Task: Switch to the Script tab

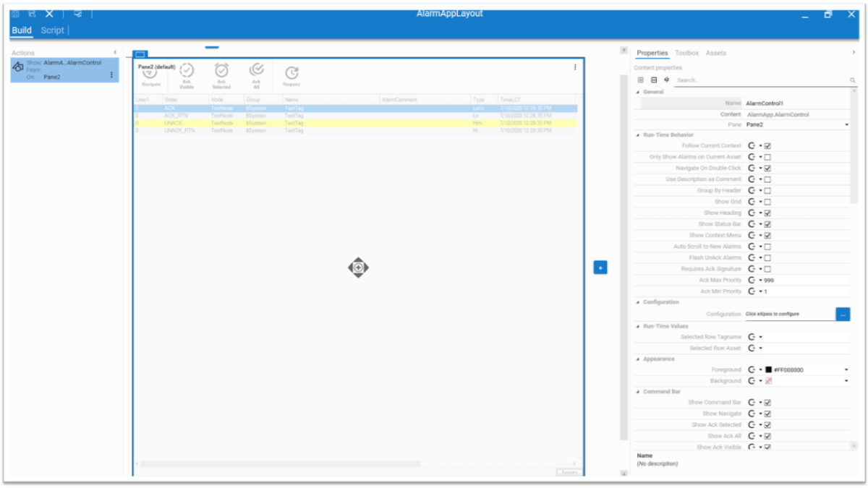Action: (x=52, y=30)
